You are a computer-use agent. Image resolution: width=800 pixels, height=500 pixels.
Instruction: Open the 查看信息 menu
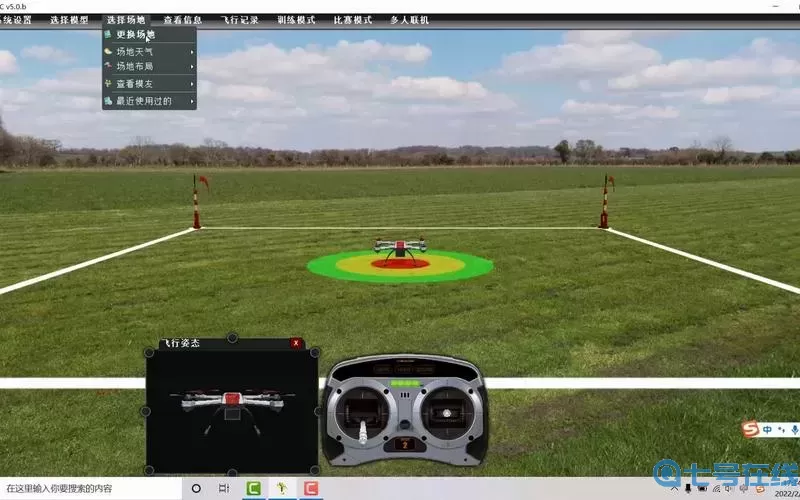(182, 20)
